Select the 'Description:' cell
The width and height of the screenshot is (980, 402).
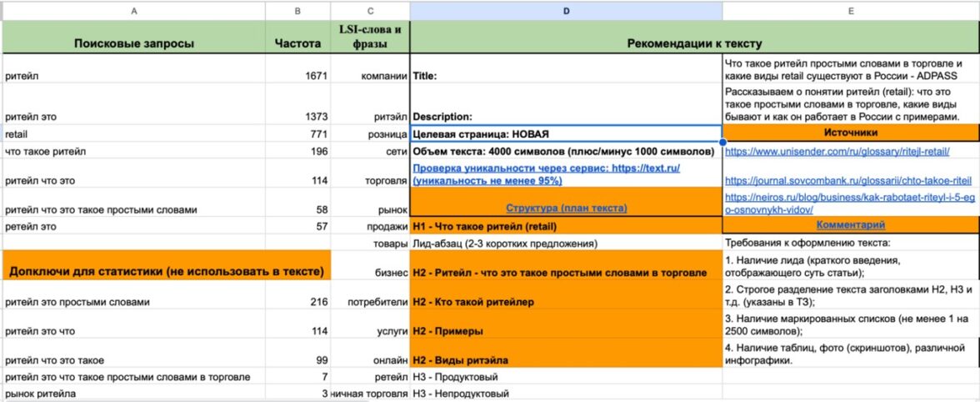click(x=567, y=104)
